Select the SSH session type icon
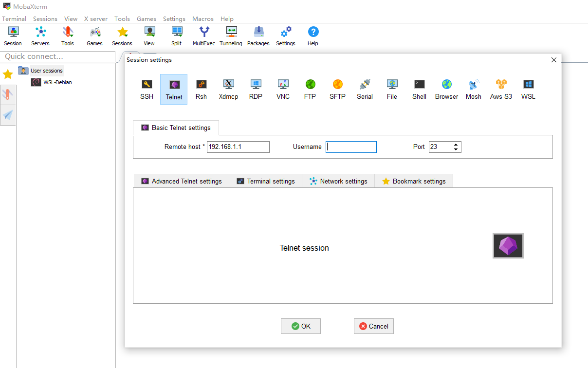 point(147,89)
